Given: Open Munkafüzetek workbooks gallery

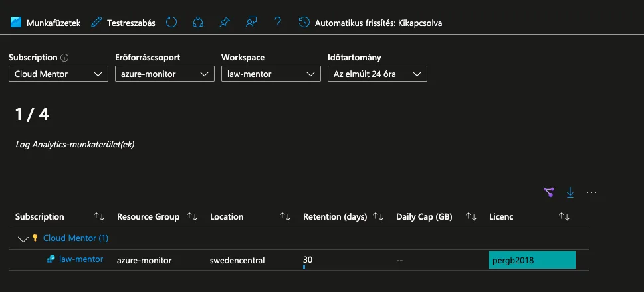Looking at the screenshot, I should (x=45, y=23).
